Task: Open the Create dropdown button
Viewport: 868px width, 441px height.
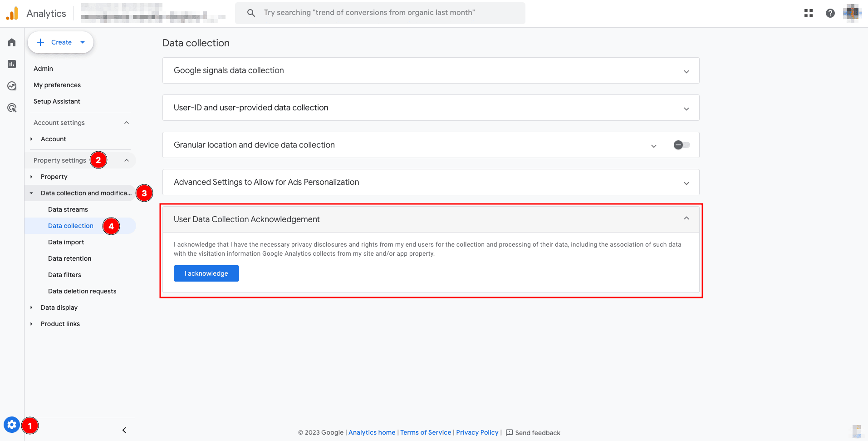Action: (x=61, y=42)
